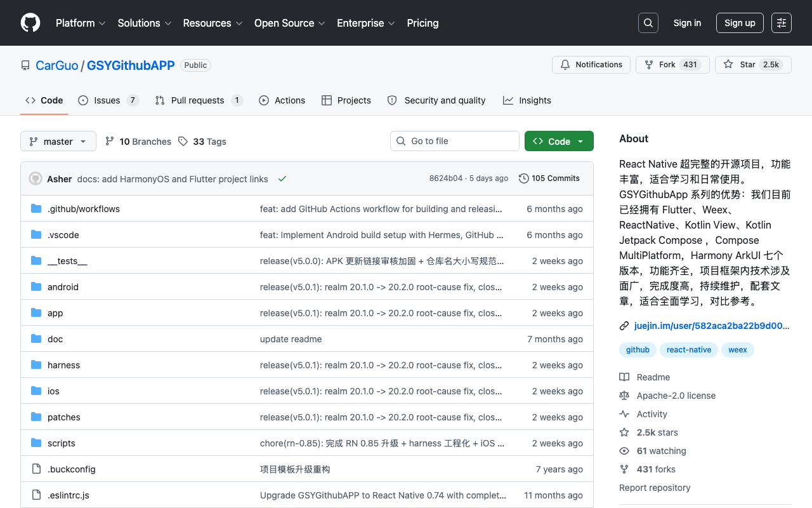This screenshot has width=812, height=508.
Task: Click the Sign up button
Action: 740,23
